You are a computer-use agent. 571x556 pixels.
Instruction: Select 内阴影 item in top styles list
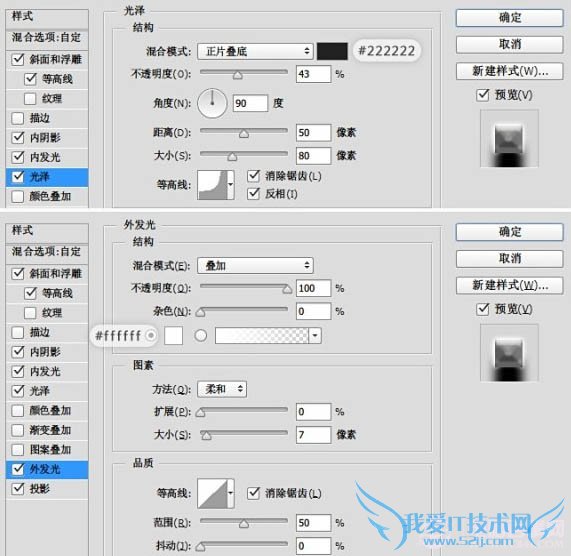[47, 138]
